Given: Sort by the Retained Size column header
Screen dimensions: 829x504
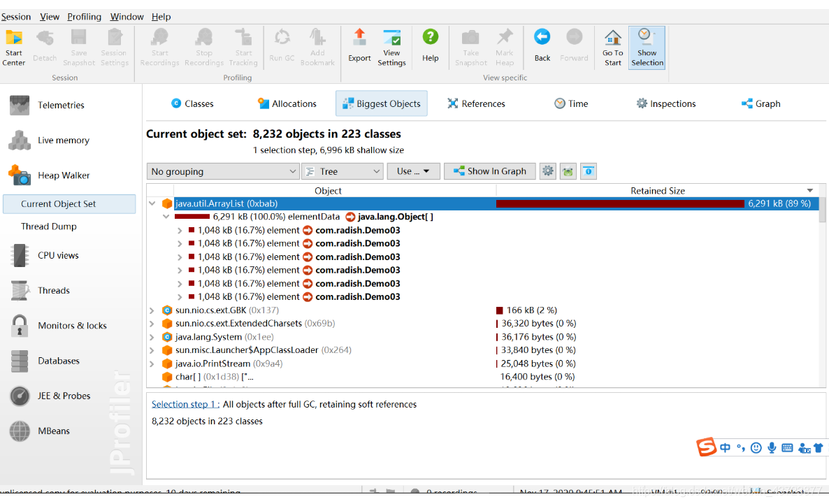Looking at the screenshot, I should click(657, 191).
